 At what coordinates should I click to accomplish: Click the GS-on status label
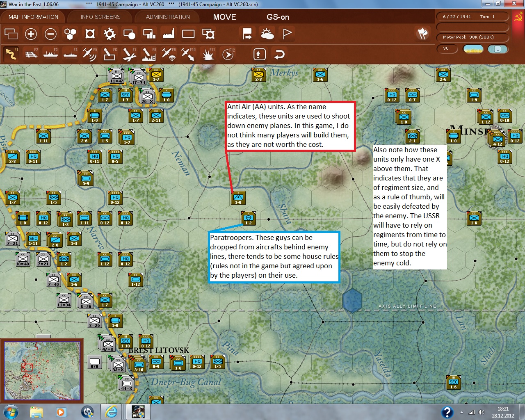278,17
